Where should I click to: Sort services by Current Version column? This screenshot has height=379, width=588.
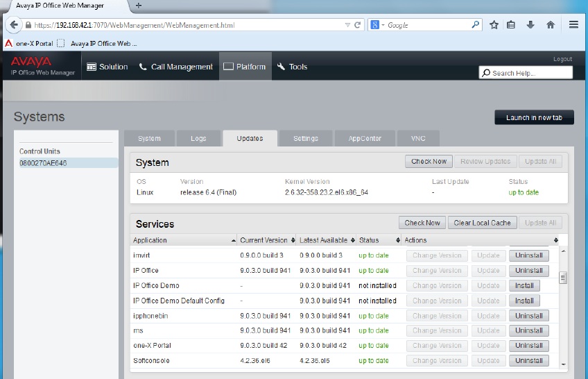coord(267,240)
